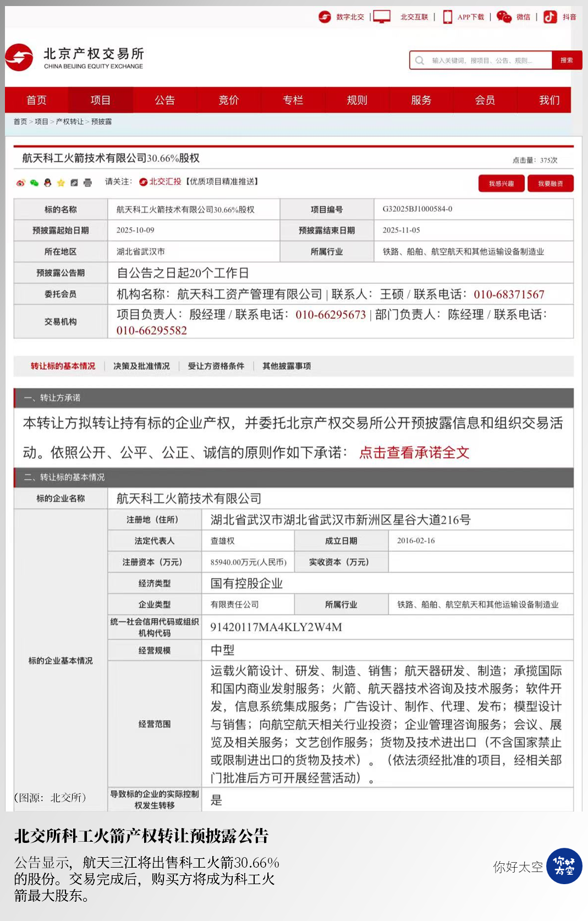Click the 我感兴趣 button
This screenshot has width=588, height=921.
coord(502,184)
